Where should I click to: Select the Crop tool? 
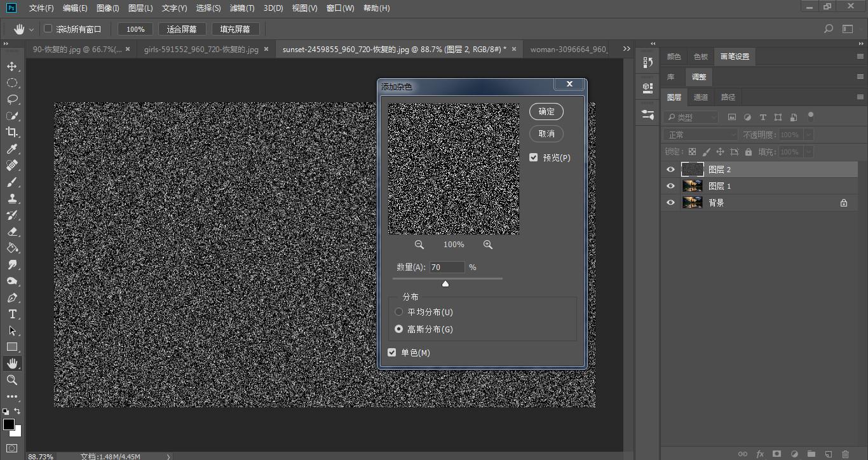pyautogui.click(x=12, y=132)
